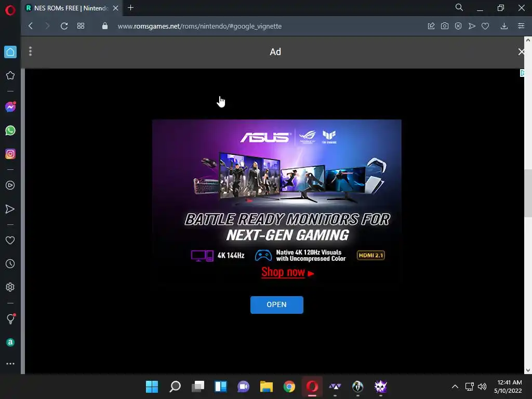Open Windows Start menu
Viewport: 532px width, 399px height.
(152, 387)
